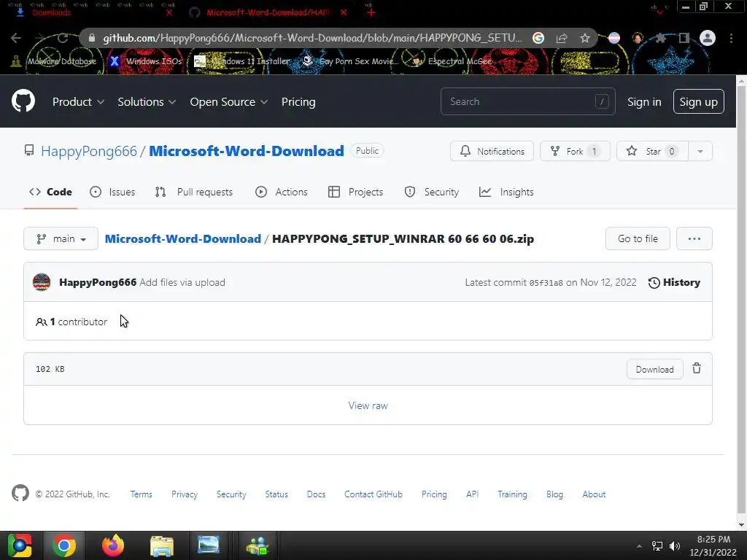Click the Sign in link
The image size is (747, 560).
pos(644,102)
